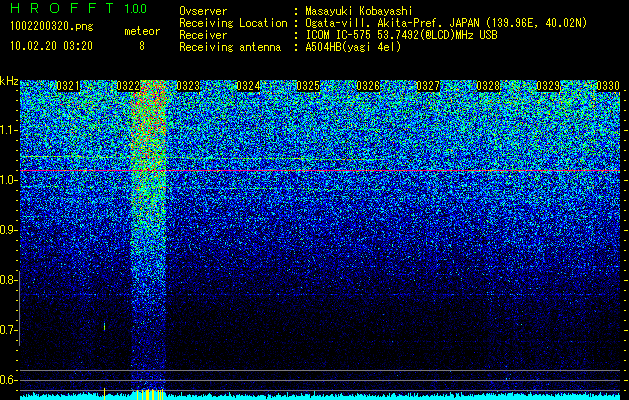The height and width of the screenshot is (400, 629).
Task: Click the kHz axis unit label
Action: click(x=9, y=81)
